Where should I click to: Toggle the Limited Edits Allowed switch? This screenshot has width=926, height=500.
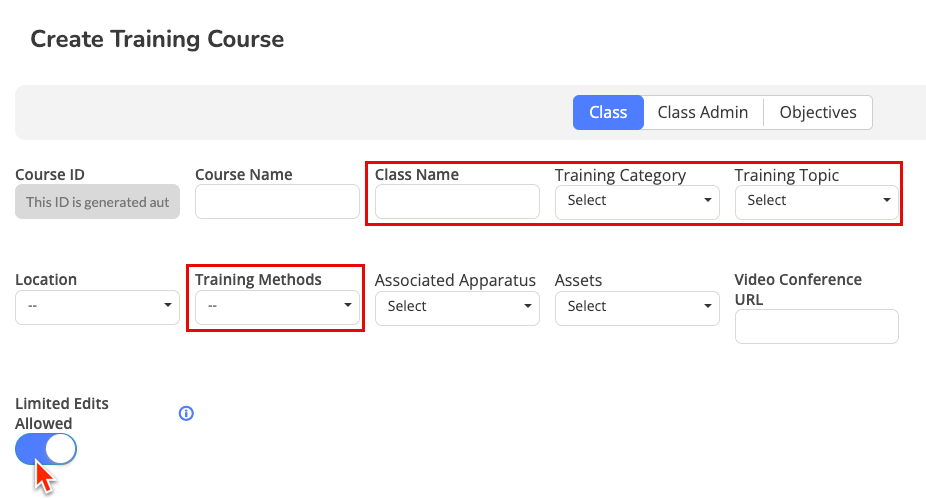(x=46, y=450)
